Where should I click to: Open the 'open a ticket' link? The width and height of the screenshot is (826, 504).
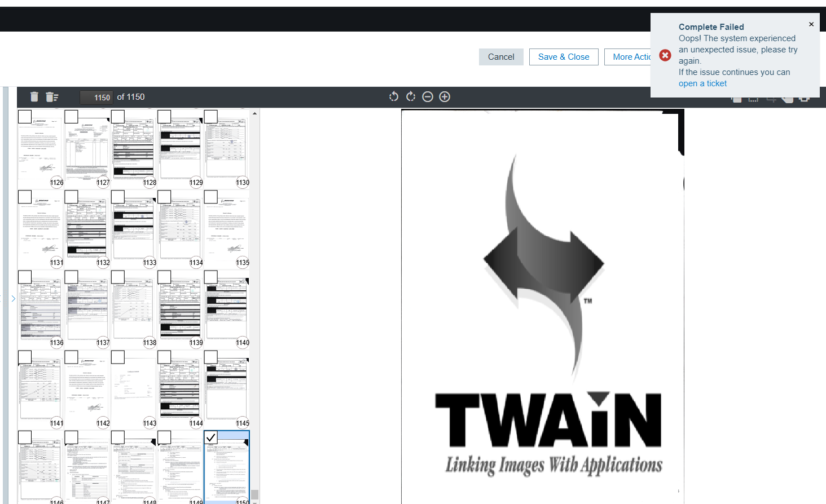(702, 83)
